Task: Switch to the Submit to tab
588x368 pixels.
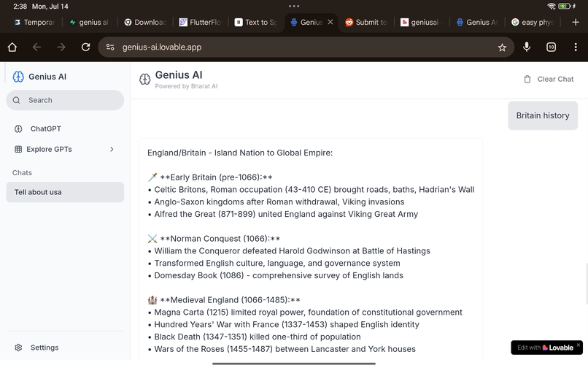Action: tap(366, 22)
